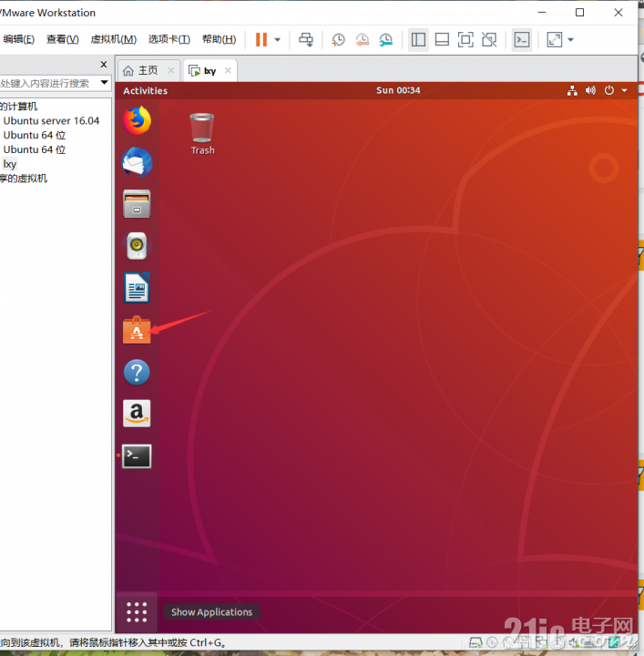This screenshot has width=644, height=656.
Task: Click the power icon in Ubuntu top bar
Action: [609, 90]
